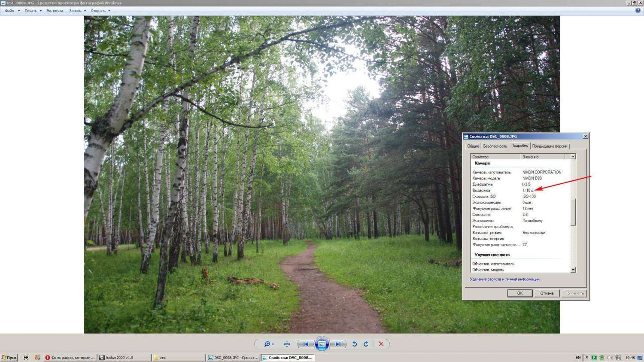
Task: Click the Удаление свойств и личной информации link
Action: tap(504, 279)
